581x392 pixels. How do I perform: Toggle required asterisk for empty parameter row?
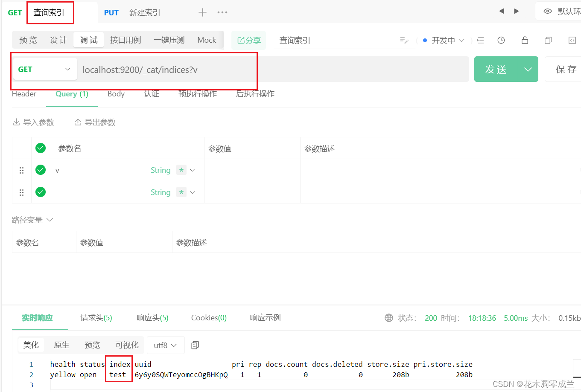click(181, 192)
